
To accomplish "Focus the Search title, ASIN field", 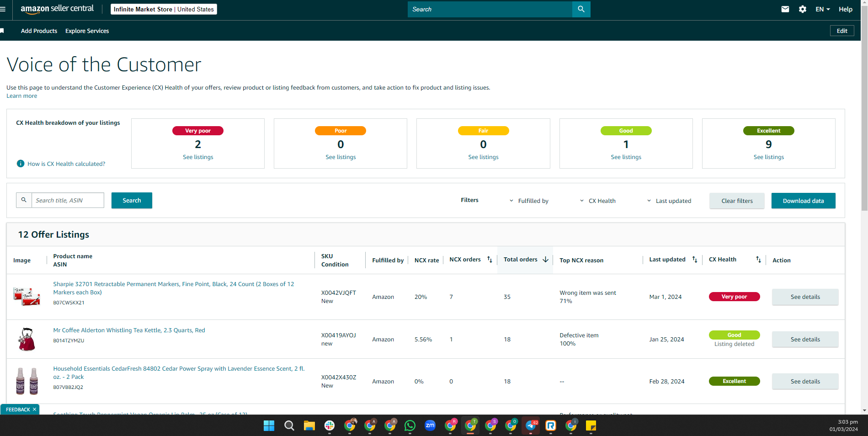I will [68, 200].
